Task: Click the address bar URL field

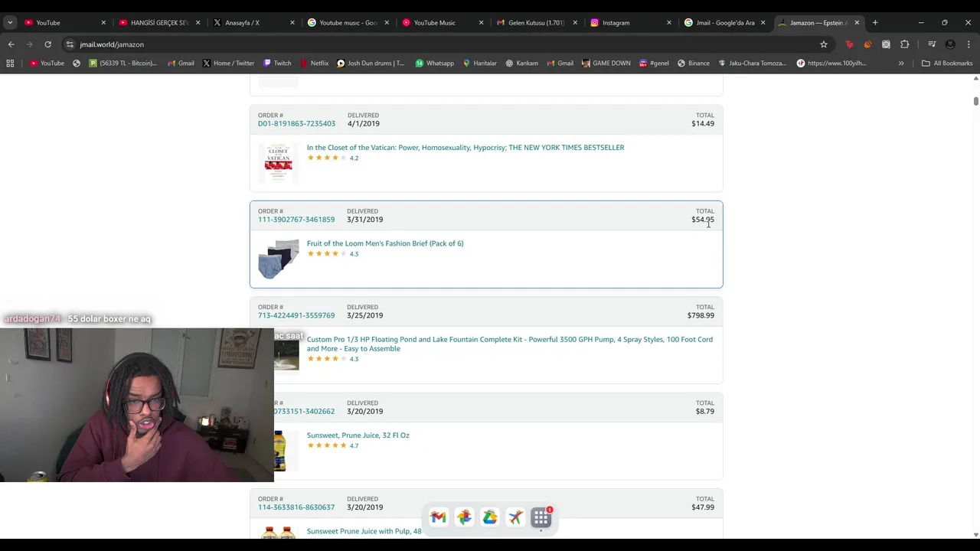Action: 444,44
